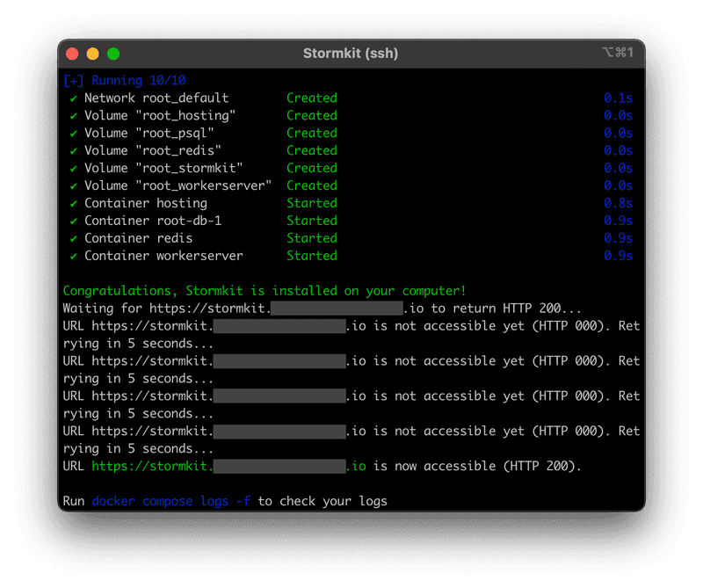The width and height of the screenshot is (703, 588).
Task: Click the checkmark next to Network root_default
Action: [x=74, y=98]
